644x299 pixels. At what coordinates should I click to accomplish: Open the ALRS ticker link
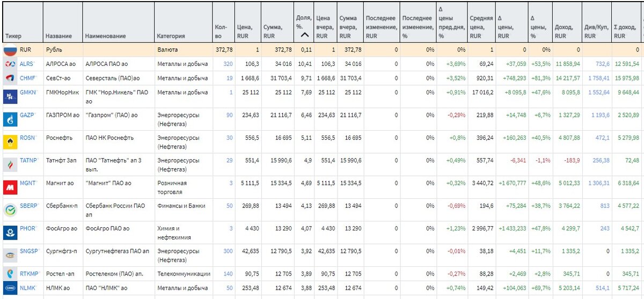point(26,64)
